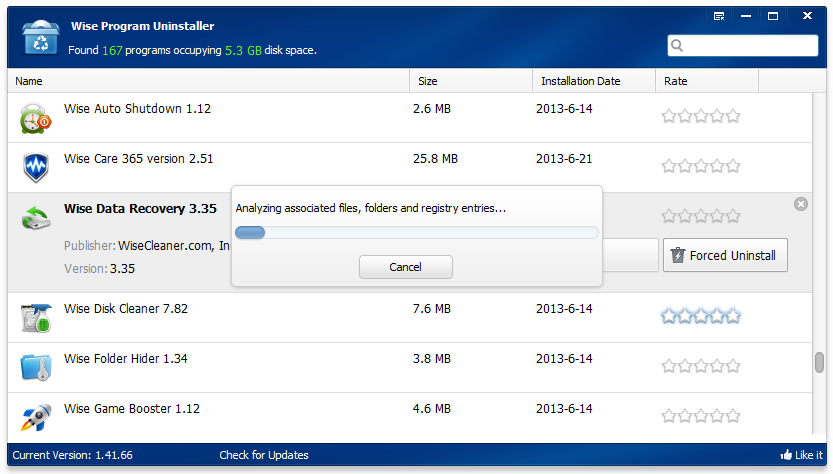Click the highlighted stars for Wise Disk Cleaner
The width and height of the screenshot is (833, 474).
(x=701, y=316)
